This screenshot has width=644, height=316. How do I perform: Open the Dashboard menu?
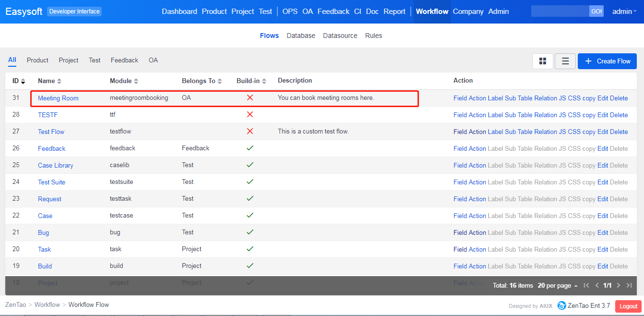tap(179, 12)
